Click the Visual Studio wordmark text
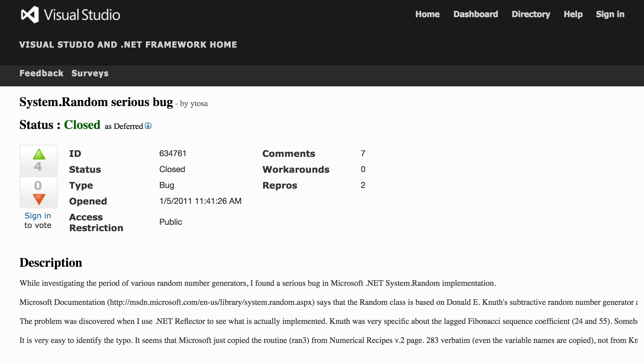Viewport: 644px width, 362px height. pos(82,15)
